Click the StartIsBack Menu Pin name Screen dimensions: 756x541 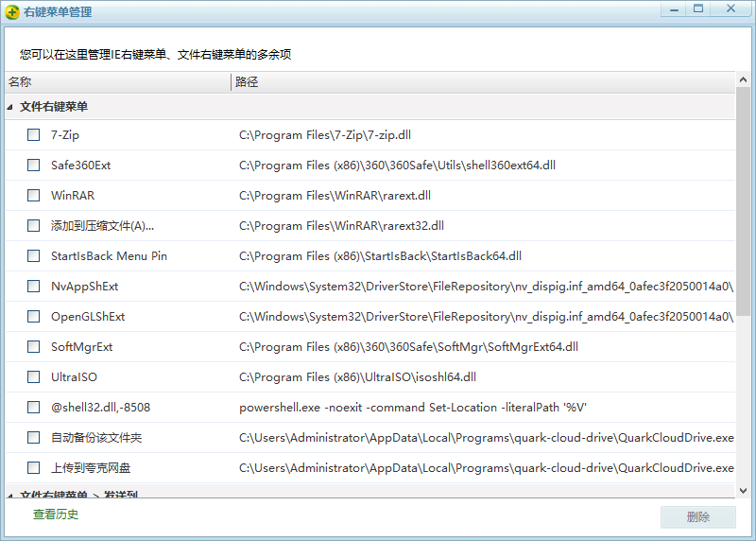pos(109,255)
